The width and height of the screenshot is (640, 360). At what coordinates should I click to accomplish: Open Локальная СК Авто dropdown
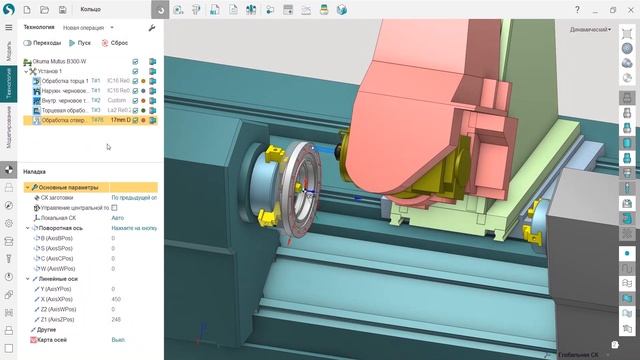point(134,218)
